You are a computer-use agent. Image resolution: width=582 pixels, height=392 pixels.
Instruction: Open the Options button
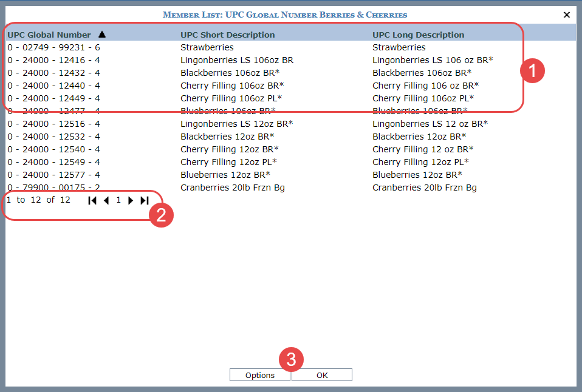point(260,375)
